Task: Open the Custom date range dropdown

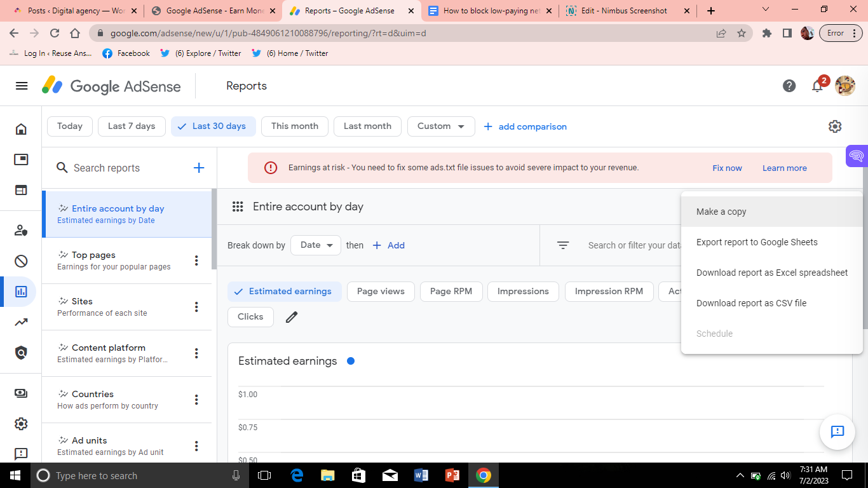Action: (x=441, y=126)
